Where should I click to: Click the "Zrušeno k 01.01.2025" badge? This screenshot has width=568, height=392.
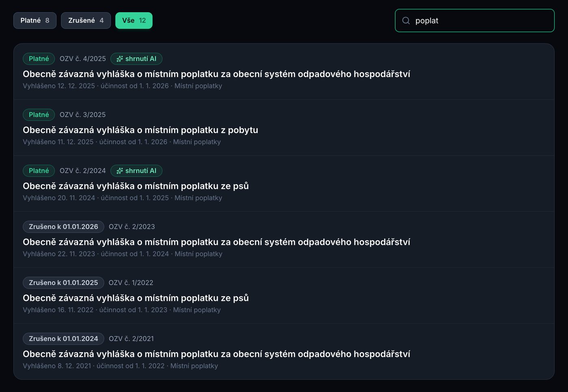coord(63,283)
